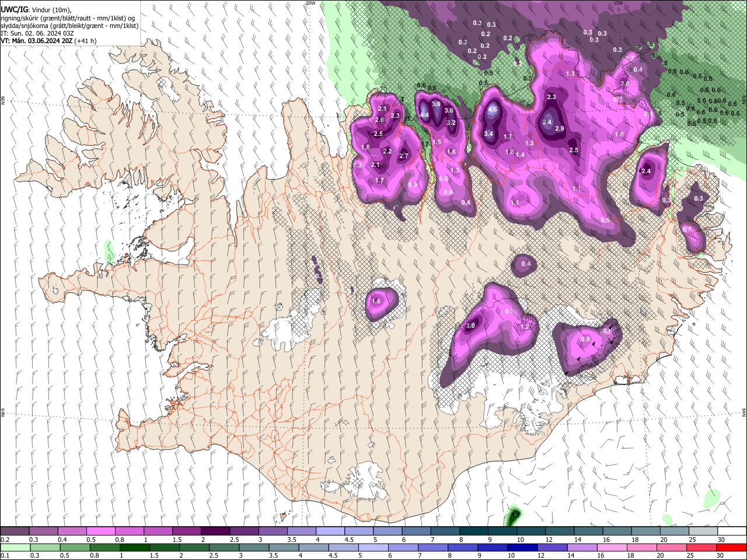
Task: Select the 0.8–1 green lower legend swatch
Action: click(x=104, y=547)
